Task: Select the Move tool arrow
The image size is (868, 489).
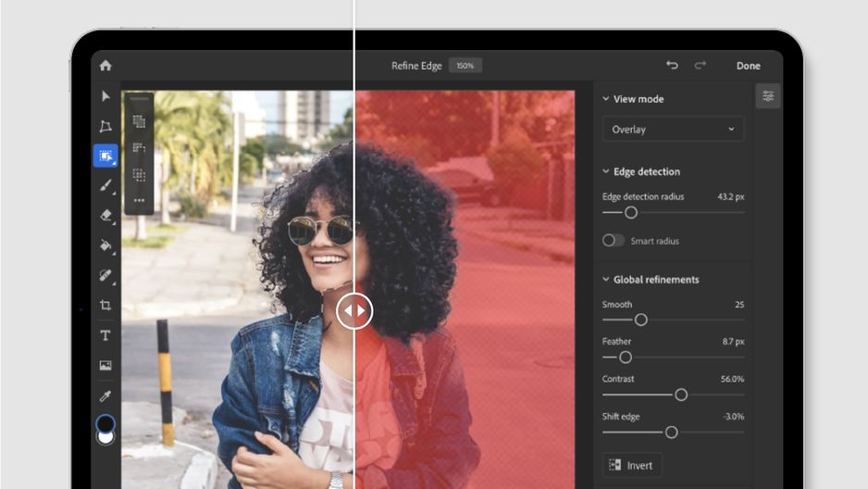Action: click(x=105, y=96)
